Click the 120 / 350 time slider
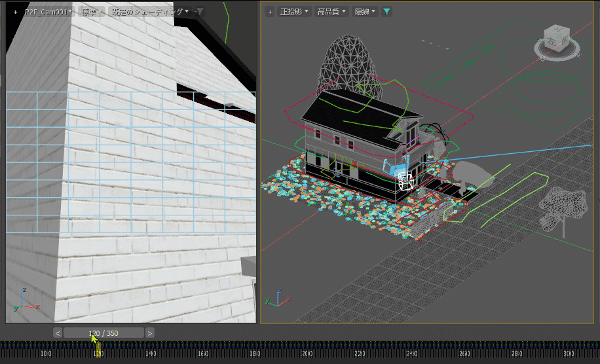Screen dimensions: 600x364 coord(104,333)
